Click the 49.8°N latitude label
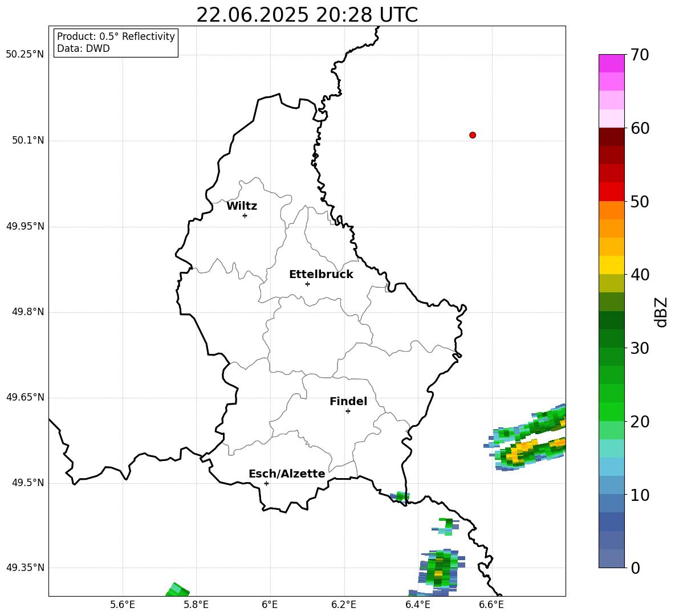The image size is (675, 616). tap(28, 312)
